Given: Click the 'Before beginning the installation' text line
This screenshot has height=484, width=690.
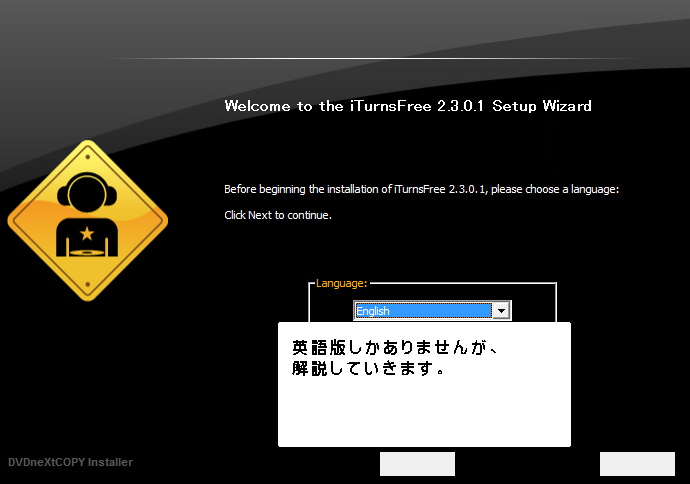Looking at the screenshot, I should (421, 189).
